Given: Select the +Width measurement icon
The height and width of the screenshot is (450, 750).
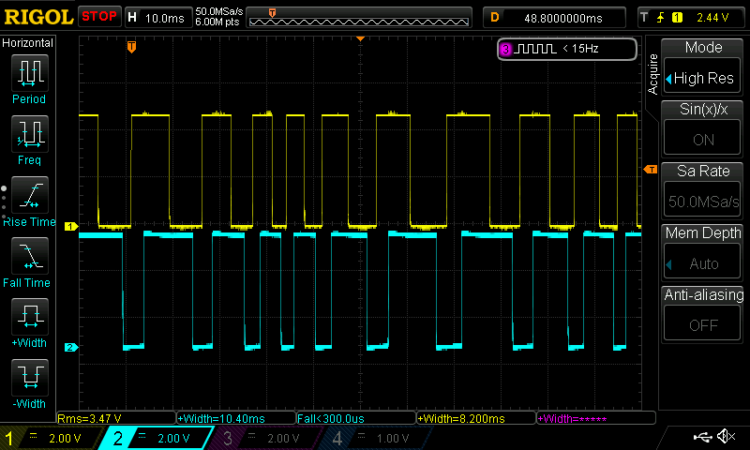Looking at the screenshot, I should 30,317.
